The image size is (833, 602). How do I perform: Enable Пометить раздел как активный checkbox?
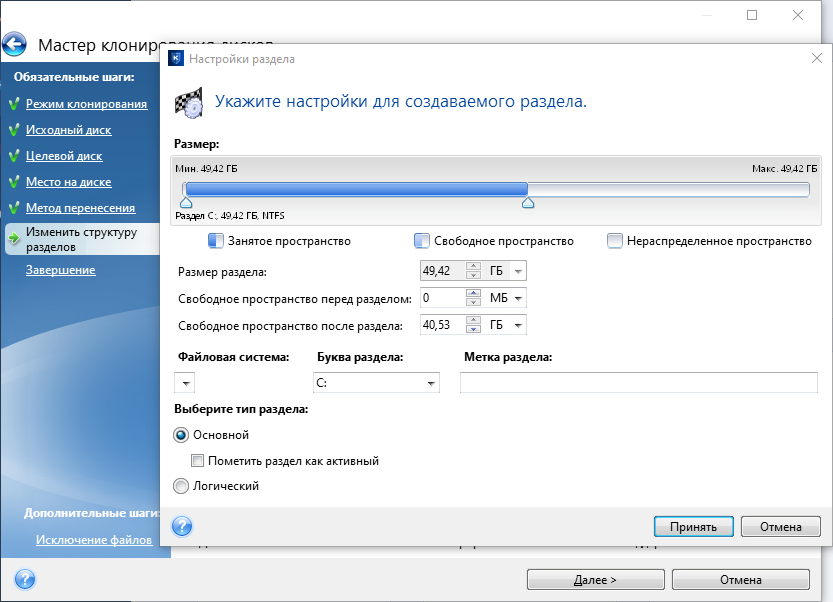click(198, 461)
